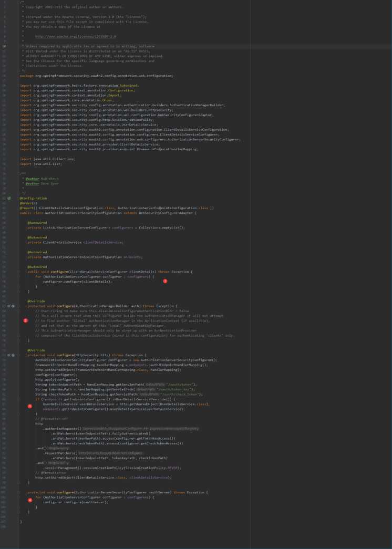Click the .requestMatchers() call
This screenshot has height=549, width=392.
(x=60, y=453)
